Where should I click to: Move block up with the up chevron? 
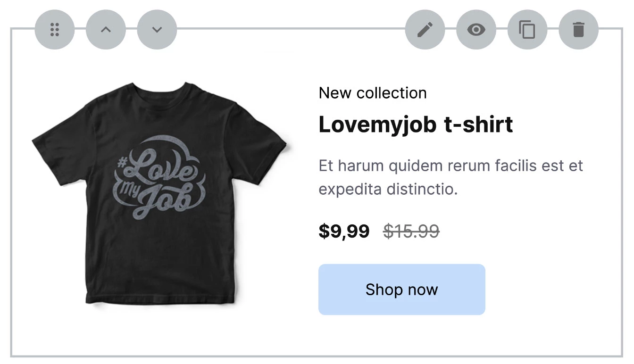(106, 29)
